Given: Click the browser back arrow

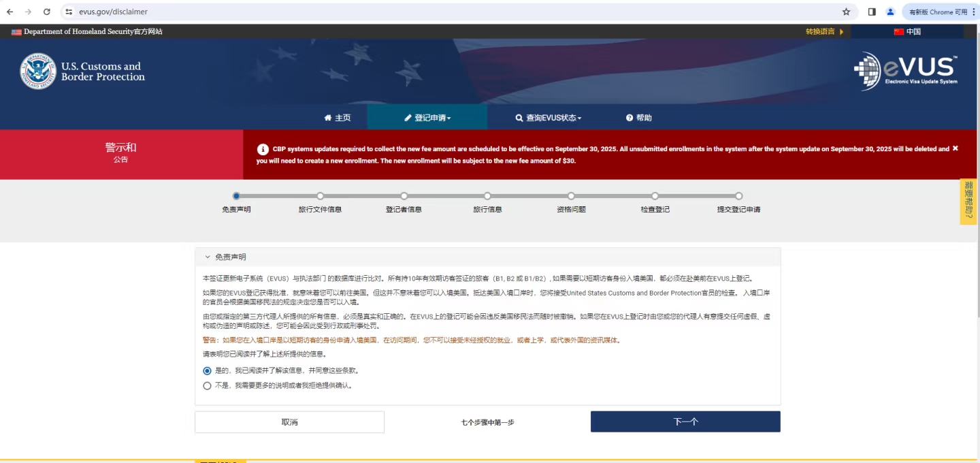Looking at the screenshot, I should [x=10, y=12].
